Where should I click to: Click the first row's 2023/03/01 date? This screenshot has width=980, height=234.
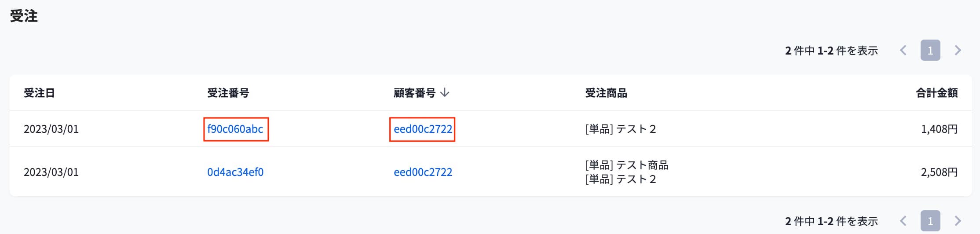pyautogui.click(x=51, y=129)
